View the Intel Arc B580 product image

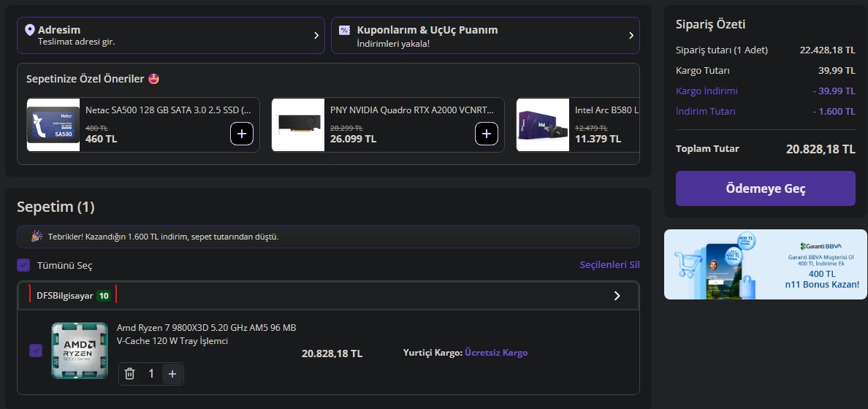tap(542, 125)
